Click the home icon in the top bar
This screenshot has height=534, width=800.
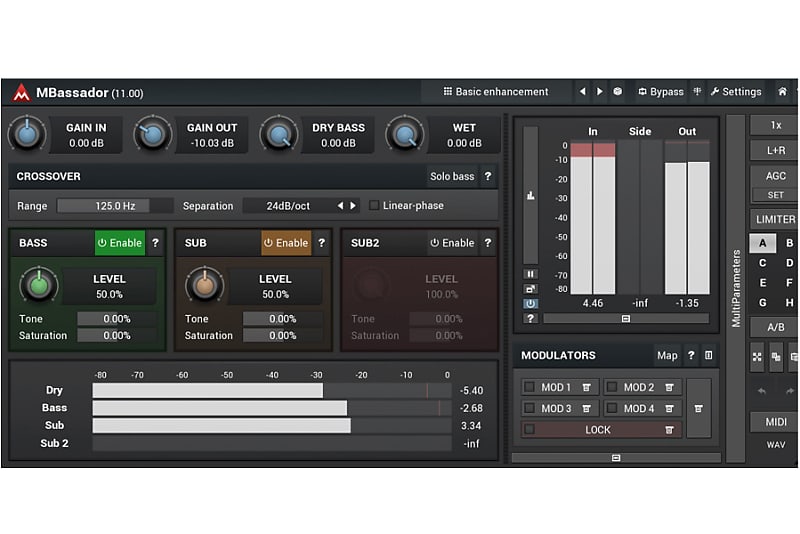pyautogui.click(x=782, y=92)
